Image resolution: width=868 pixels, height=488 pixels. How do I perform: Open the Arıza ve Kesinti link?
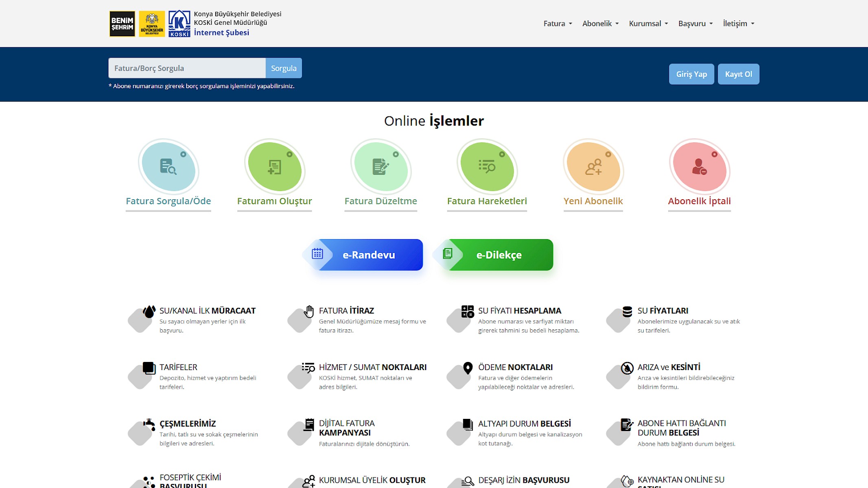(x=669, y=367)
